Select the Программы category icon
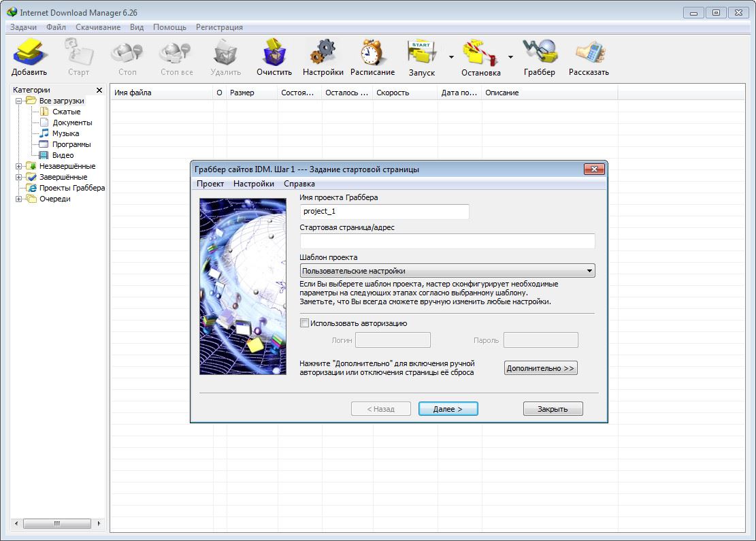The image size is (756, 541). click(44, 144)
